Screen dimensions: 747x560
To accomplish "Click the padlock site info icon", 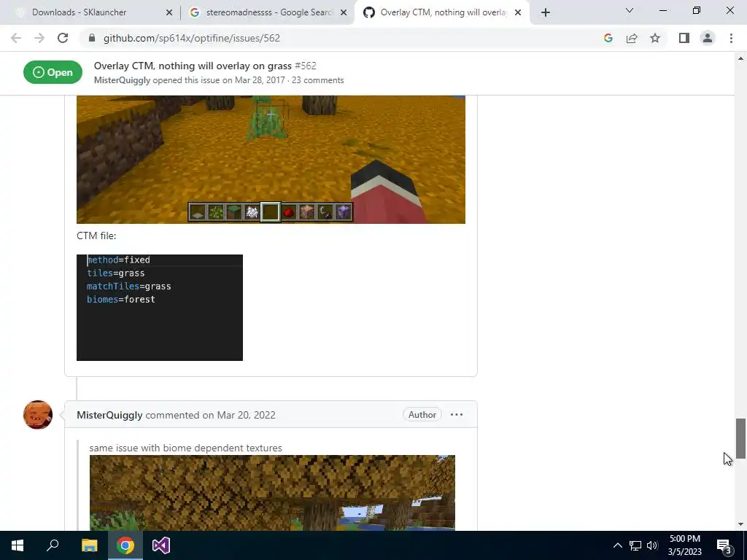I will 92,38.
